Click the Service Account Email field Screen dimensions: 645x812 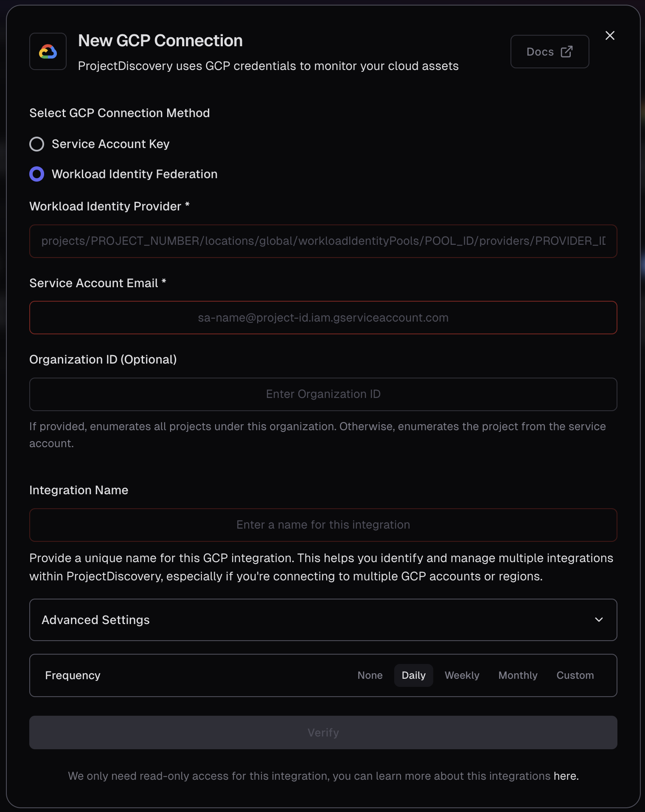click(323, 317)
